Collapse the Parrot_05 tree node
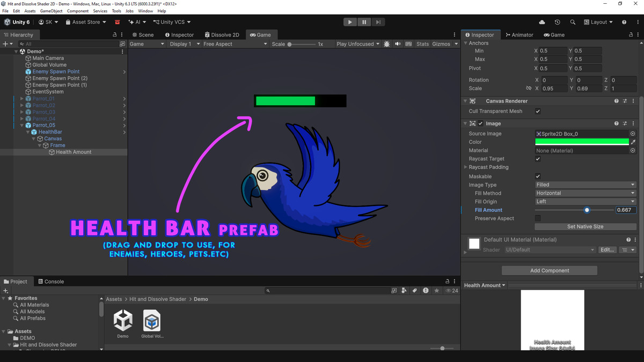This screenshot has height=362, width=644. coord(22,125)
